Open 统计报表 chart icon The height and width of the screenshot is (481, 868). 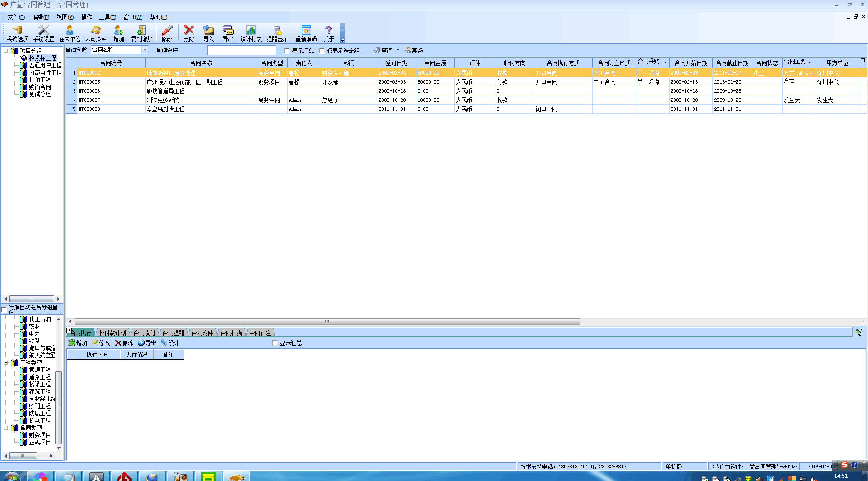point(251,34)
